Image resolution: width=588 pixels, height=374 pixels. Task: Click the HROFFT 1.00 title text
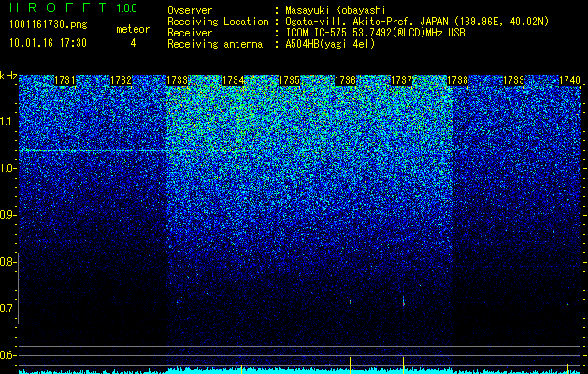pos(74,7)
